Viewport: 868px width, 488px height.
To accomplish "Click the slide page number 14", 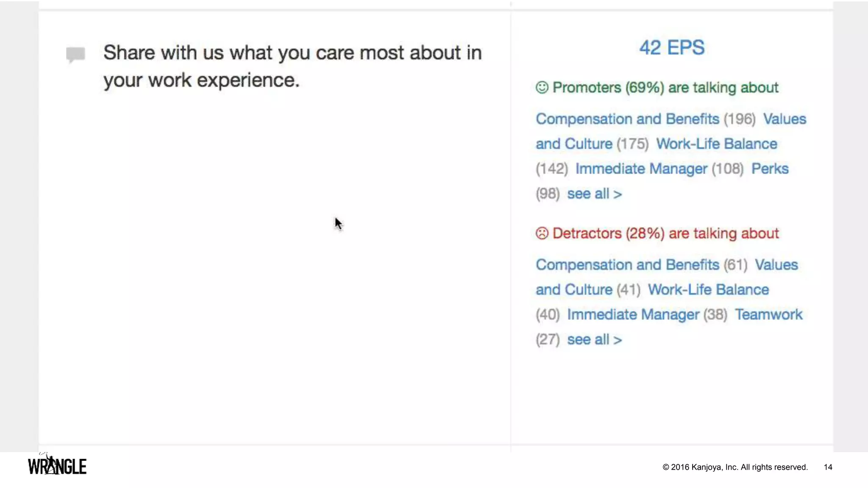I will coord(828,467).
